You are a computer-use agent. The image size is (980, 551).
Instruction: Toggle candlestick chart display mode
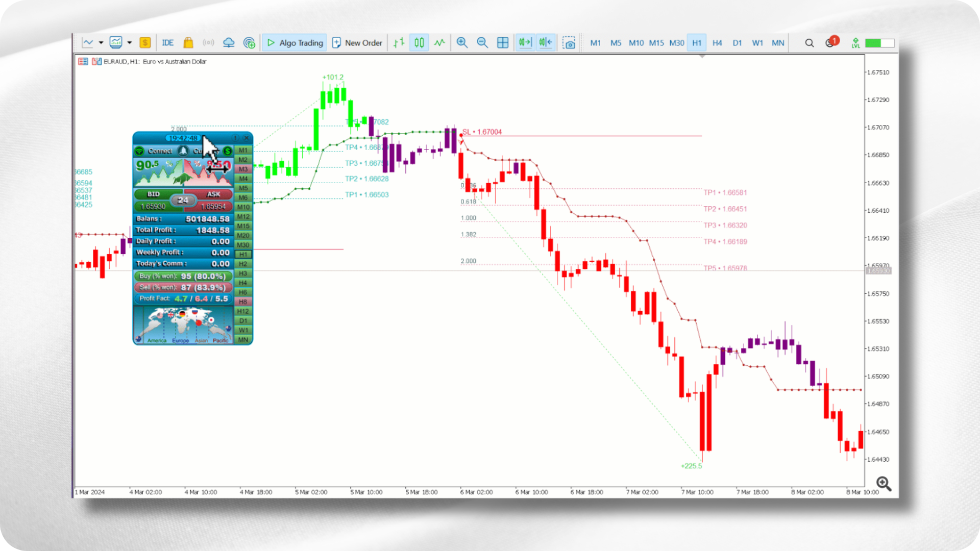pyautogui.click(x=419, y=43)
